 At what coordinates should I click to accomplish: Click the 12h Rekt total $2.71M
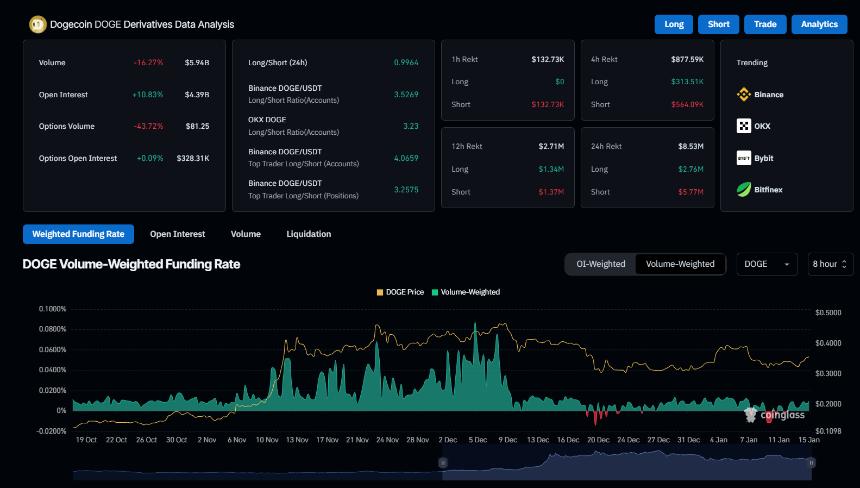click(551, 146)
